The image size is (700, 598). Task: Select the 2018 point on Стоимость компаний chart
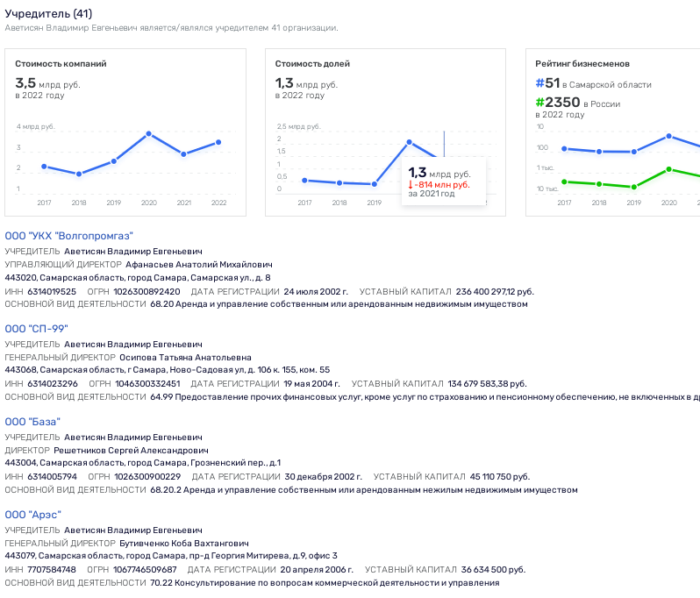click(79, 174)
